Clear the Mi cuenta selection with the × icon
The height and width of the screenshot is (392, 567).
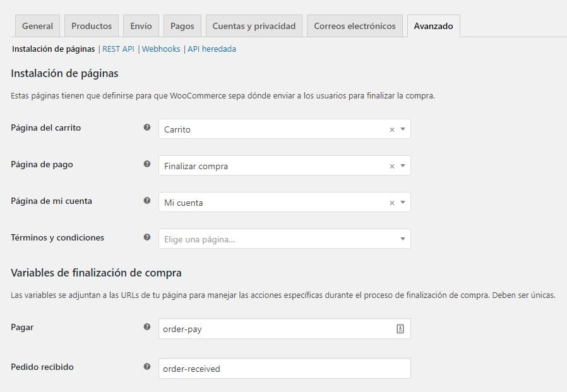click(x=391, y=203)
